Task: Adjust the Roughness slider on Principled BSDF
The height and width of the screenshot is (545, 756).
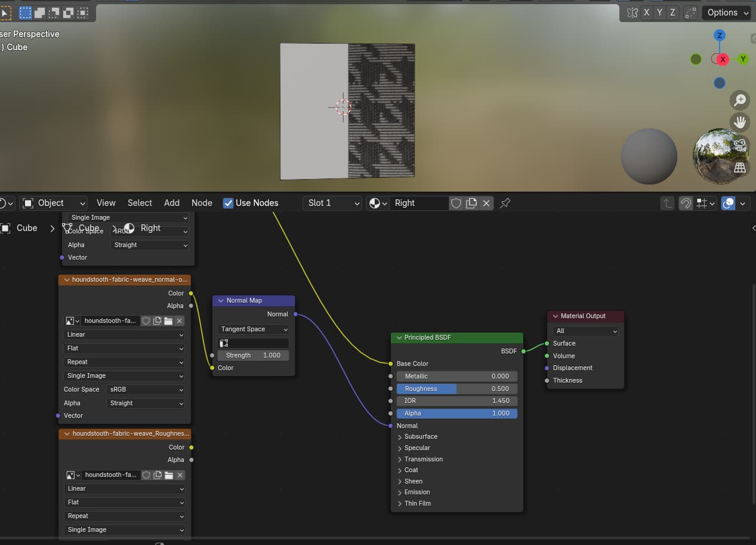Action: tap(456, 388)
